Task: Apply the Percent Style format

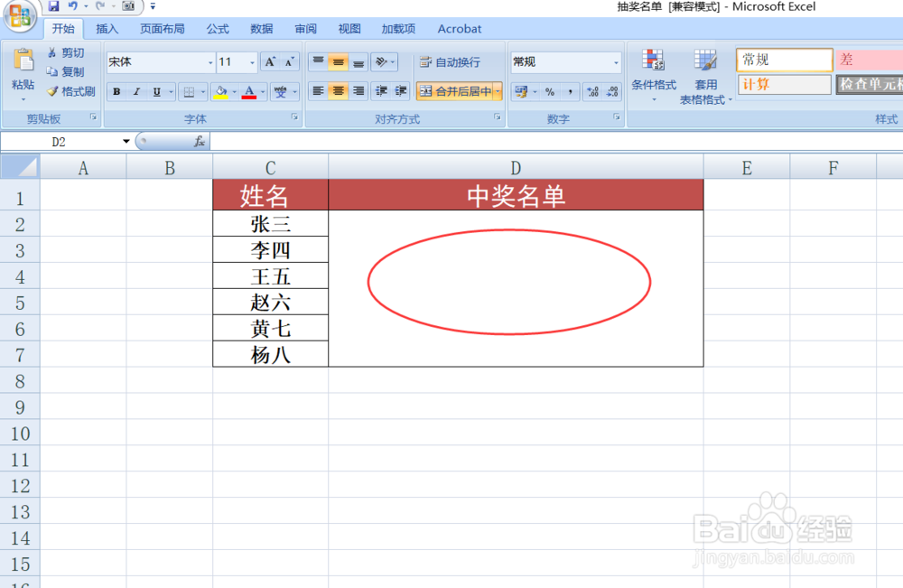Action: tap(550, 92)
